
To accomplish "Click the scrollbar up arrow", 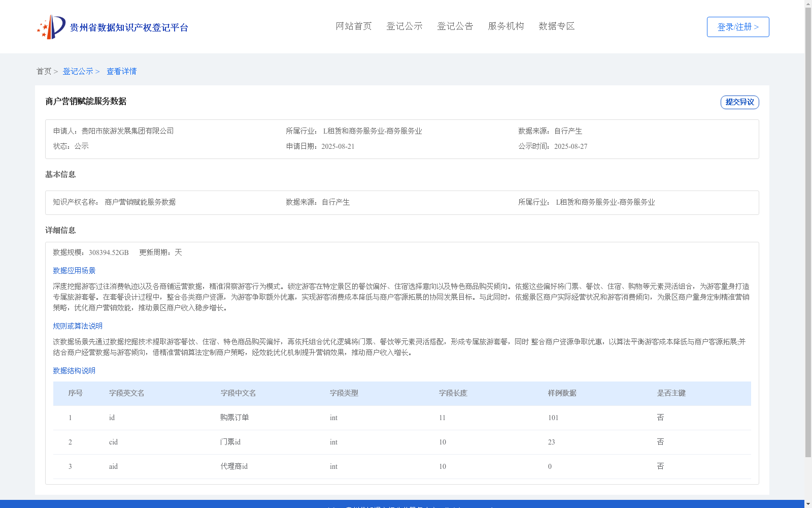I will tap(808, 4).
